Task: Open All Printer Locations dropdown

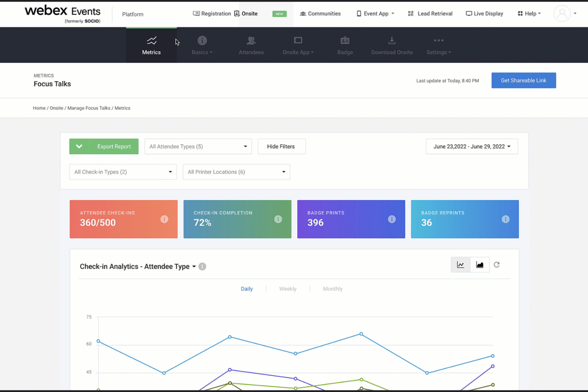Action: pyautogui.click(x=236, y=172)
